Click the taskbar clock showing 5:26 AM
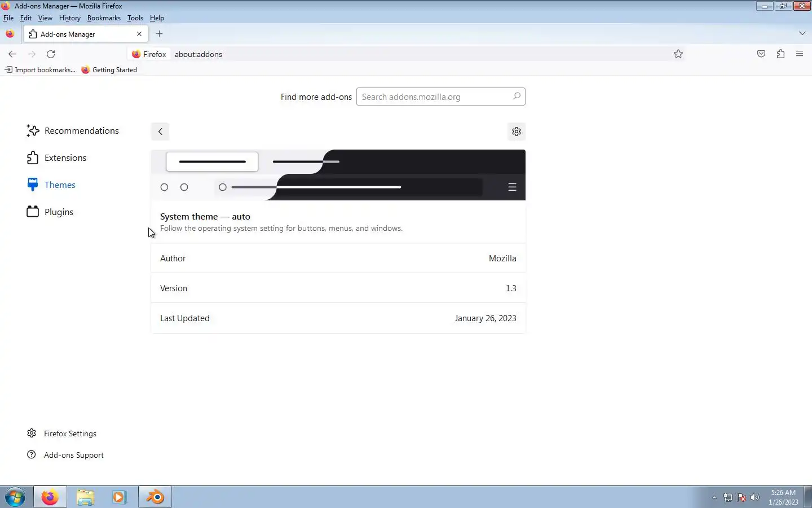Screen dimensions: 812x508 (783, 497)
